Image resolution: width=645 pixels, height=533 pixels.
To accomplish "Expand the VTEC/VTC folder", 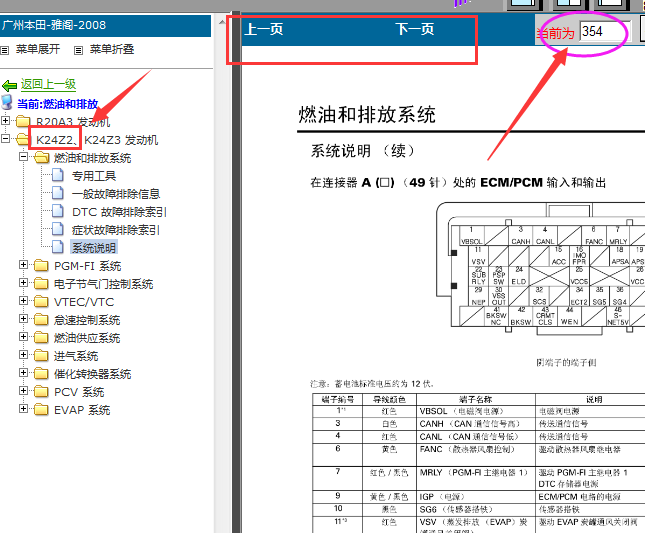I will click(23, 301).
